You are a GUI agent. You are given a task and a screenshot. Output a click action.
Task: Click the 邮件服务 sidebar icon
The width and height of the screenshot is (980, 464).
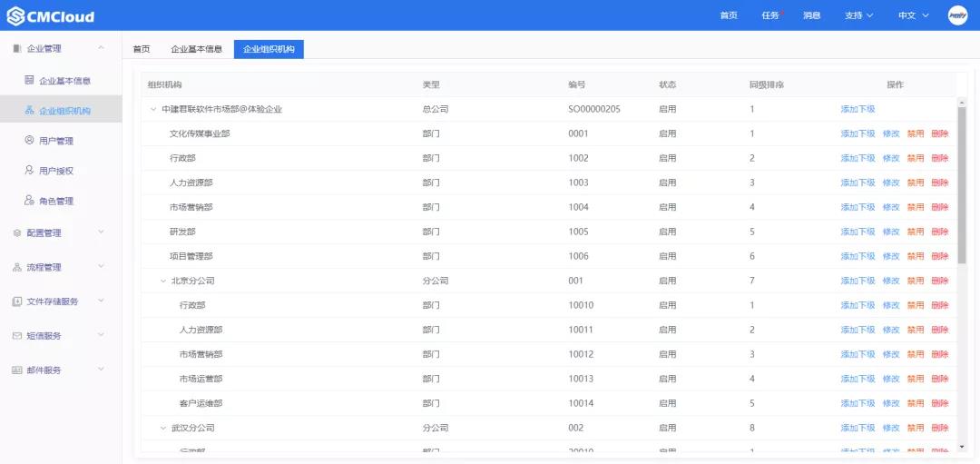17,370
